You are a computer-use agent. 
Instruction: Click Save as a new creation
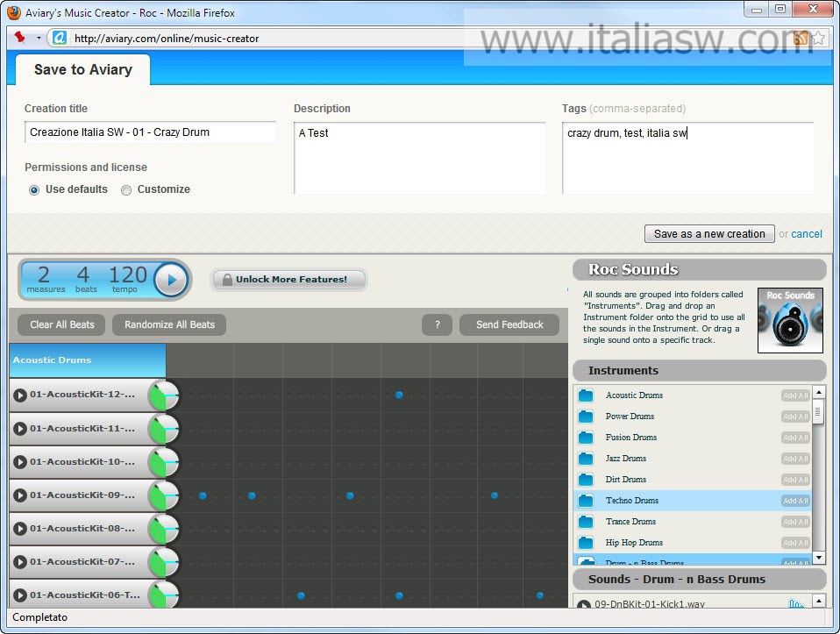(x=709, y=233)
